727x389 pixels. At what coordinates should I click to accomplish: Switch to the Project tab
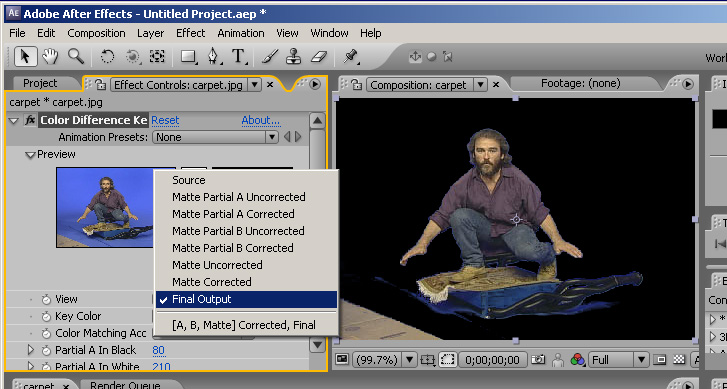click(x=40, y=83)
